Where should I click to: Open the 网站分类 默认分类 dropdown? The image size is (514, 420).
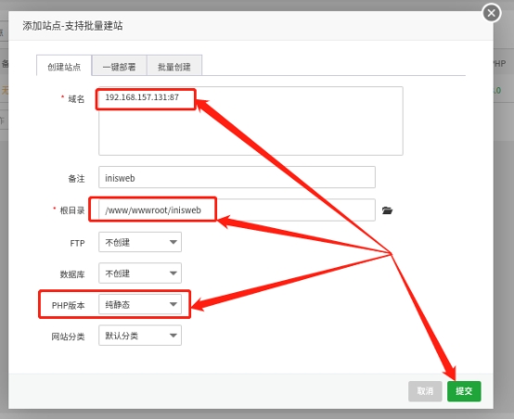coord(140,335)
